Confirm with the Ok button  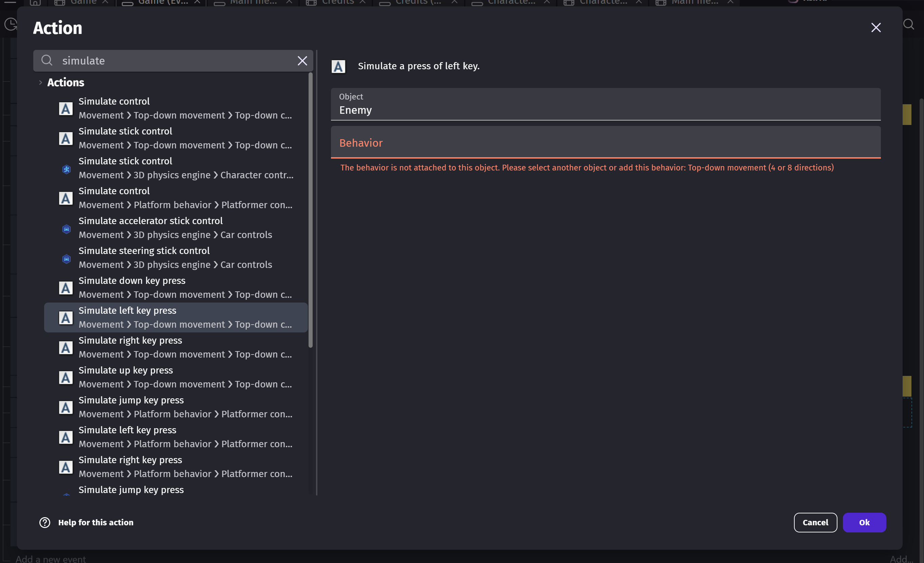point(864,522)
